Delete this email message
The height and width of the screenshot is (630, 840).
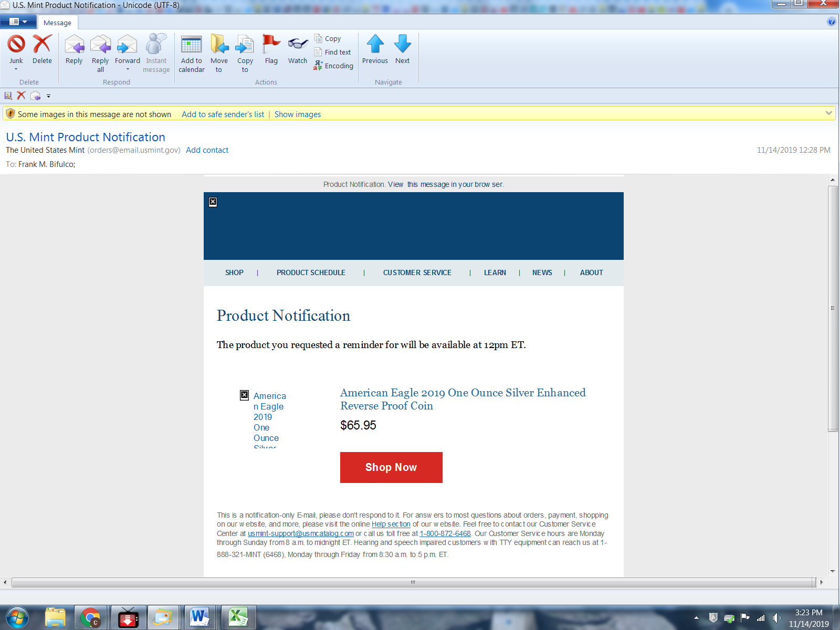point(42,48)
